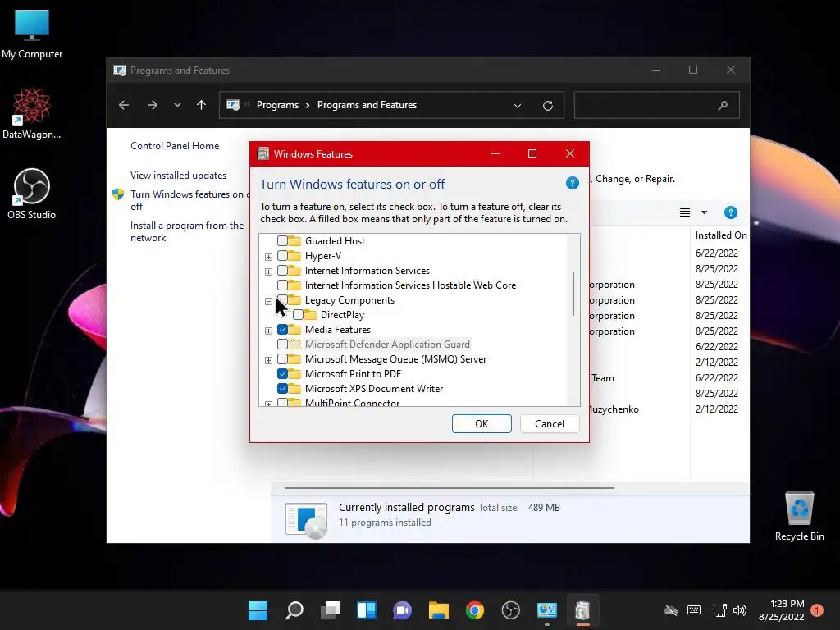Click Cancel in Windows Features dialog

550,424
